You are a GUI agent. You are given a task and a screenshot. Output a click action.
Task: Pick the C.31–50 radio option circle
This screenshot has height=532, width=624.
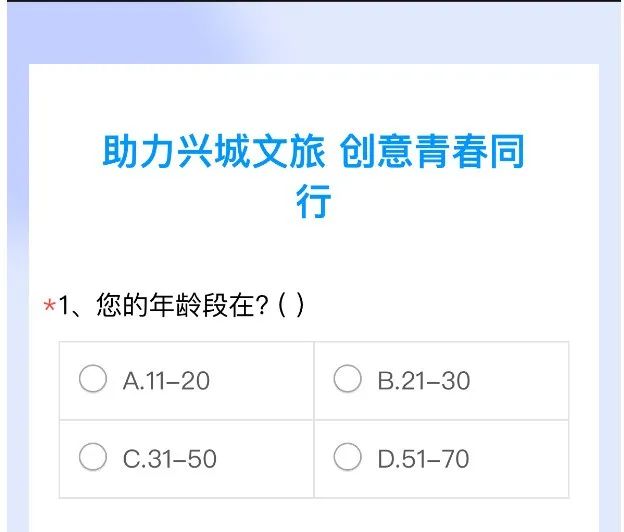(93, 458)
